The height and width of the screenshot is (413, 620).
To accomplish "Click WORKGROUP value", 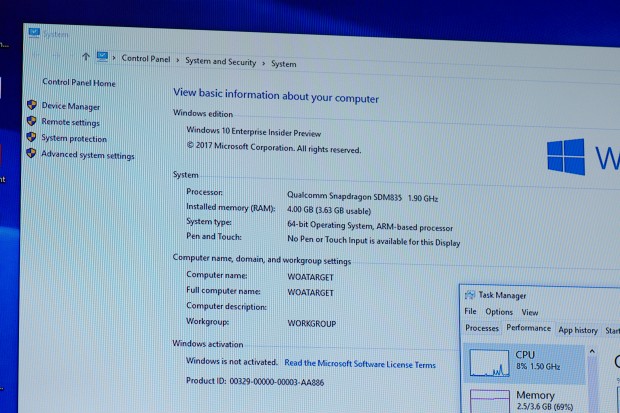I will pyautogui.click(x=312, y=323).
